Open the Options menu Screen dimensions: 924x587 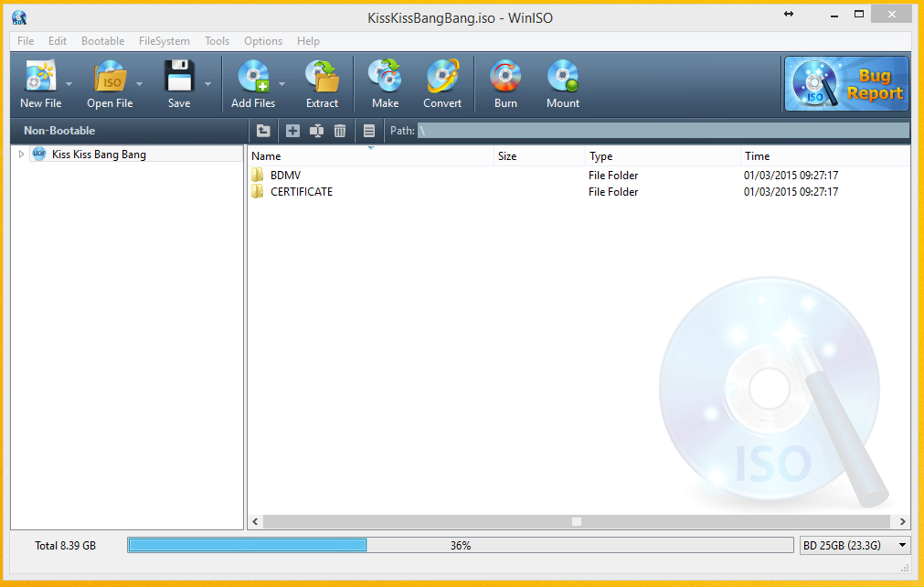(x=263, y=41)
